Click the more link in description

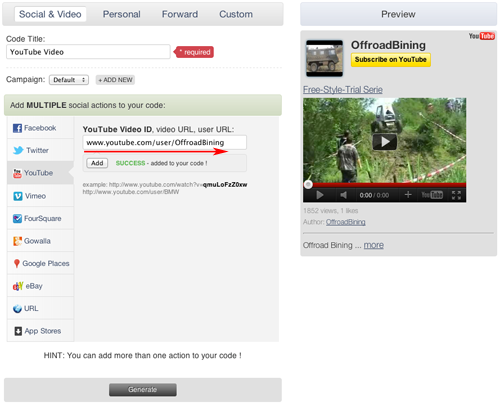point(374,245)
